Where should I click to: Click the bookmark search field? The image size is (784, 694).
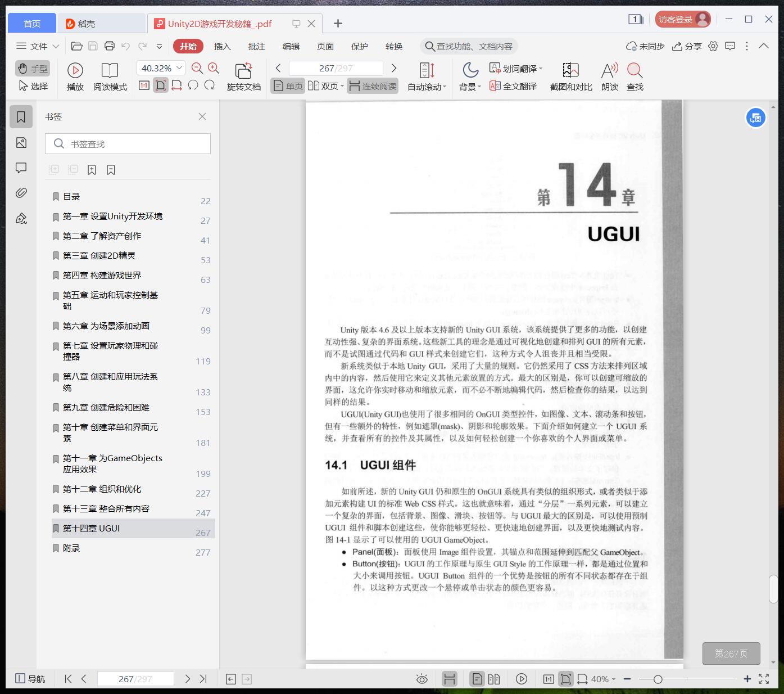pos(128,144)
